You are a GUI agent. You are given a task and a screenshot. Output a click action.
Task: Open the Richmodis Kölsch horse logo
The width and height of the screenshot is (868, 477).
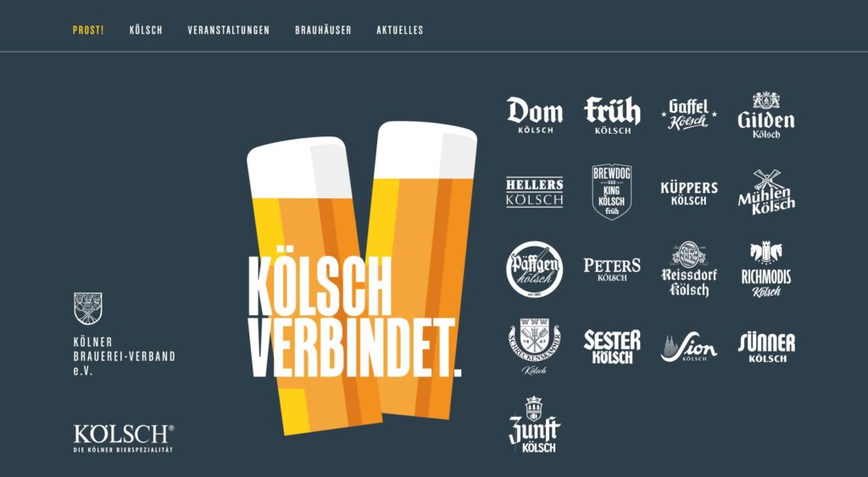766,269
